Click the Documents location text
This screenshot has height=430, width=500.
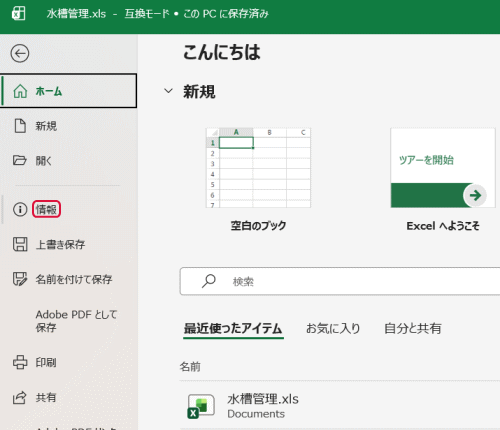click(x=256, y=414)
